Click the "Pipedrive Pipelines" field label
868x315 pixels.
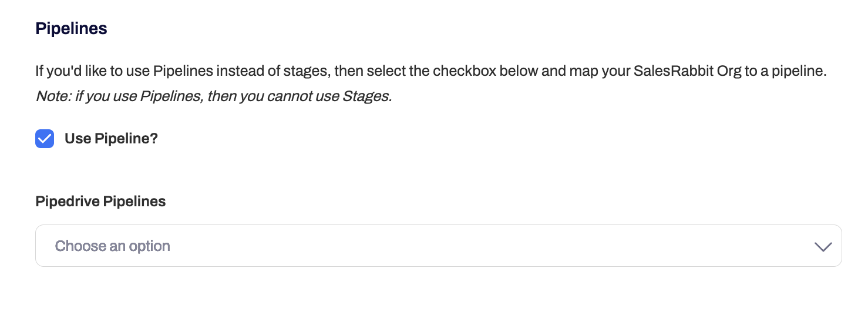pyautogui.click(x=100, y=202)
